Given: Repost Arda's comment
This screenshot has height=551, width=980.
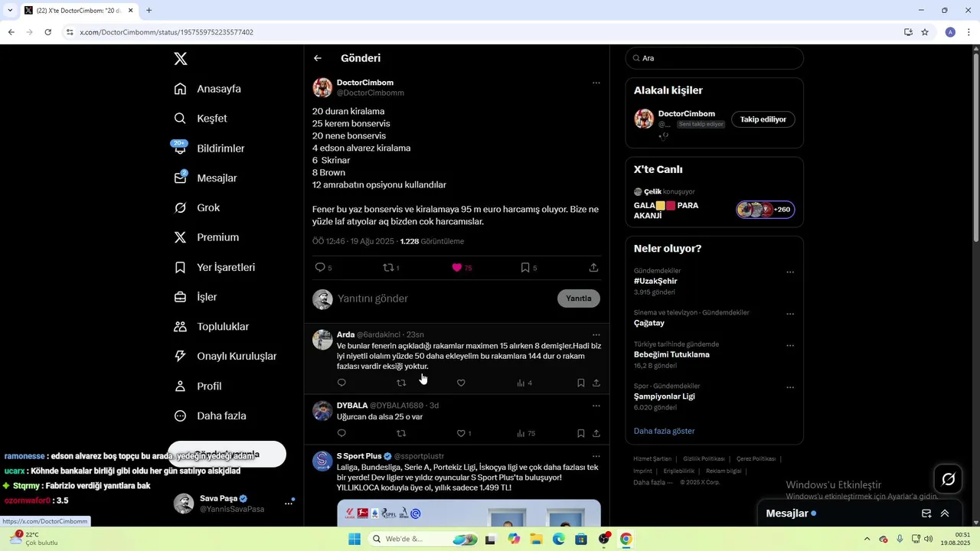Looking at the screenshot, I should point(401,383).
